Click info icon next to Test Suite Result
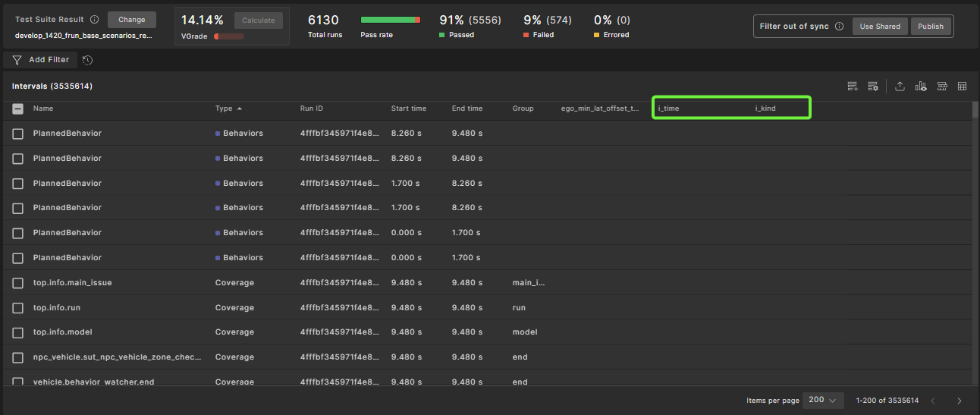The image size is (980, 415). [95, 20]
